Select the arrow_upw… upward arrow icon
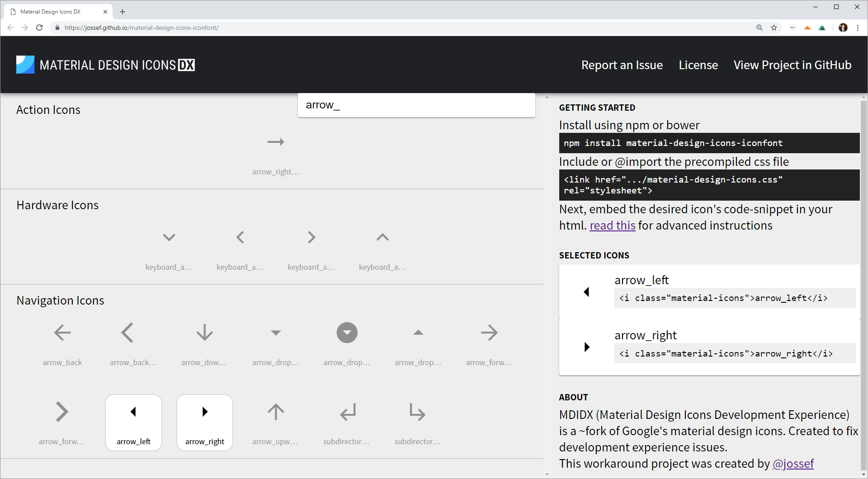The height and width of the screenshot is (479, 868). 276,412
